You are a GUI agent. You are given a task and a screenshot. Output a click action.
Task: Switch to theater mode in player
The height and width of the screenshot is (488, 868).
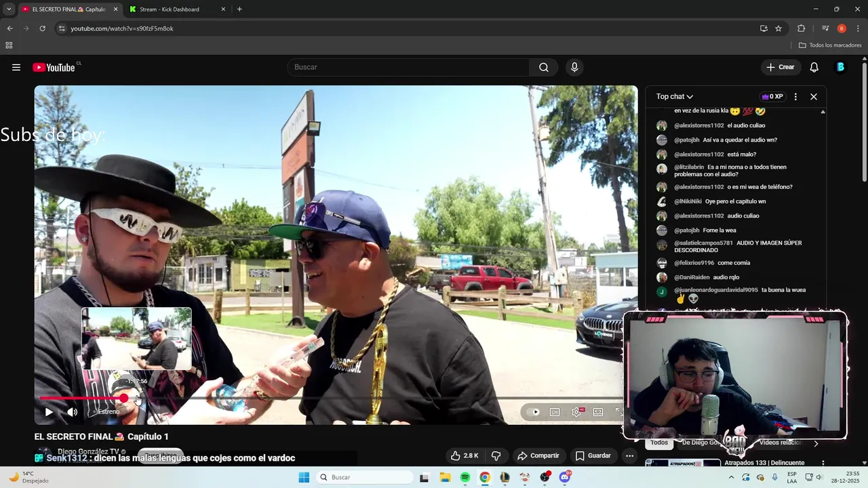[598, 412]
